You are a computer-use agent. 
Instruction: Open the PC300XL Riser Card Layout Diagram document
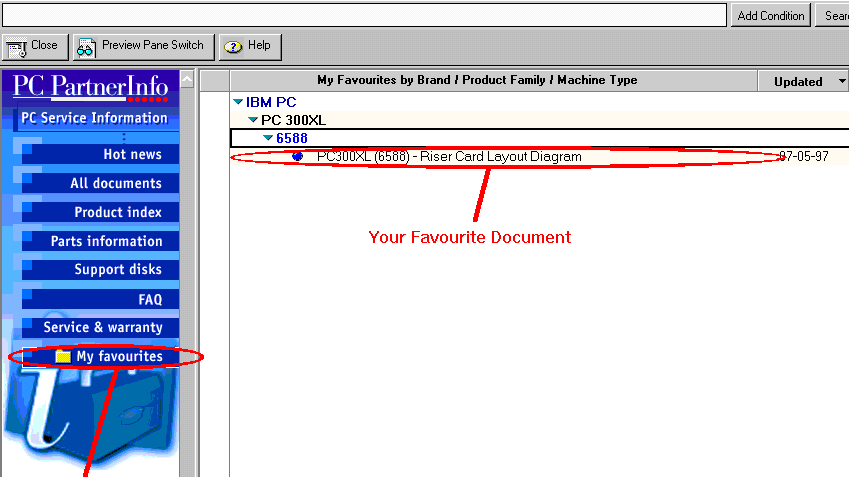[448, 157]
